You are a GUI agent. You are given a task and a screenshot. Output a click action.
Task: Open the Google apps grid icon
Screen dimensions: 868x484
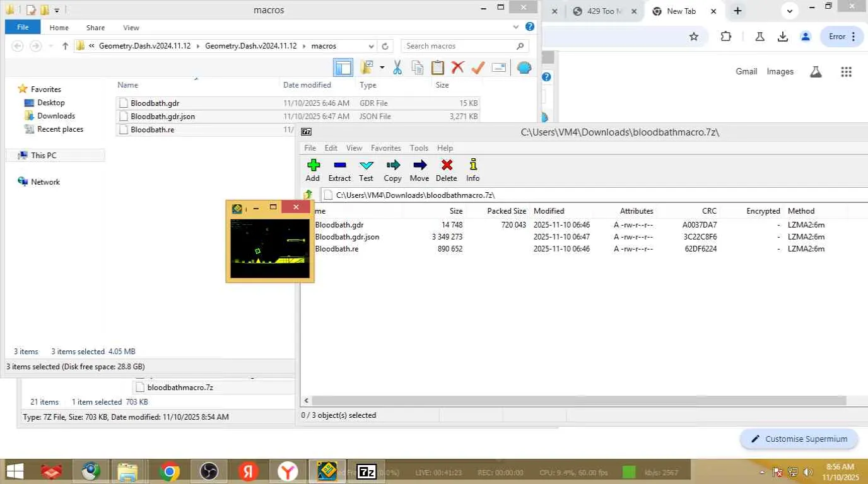pyautogui.click(x=847, y=72)
